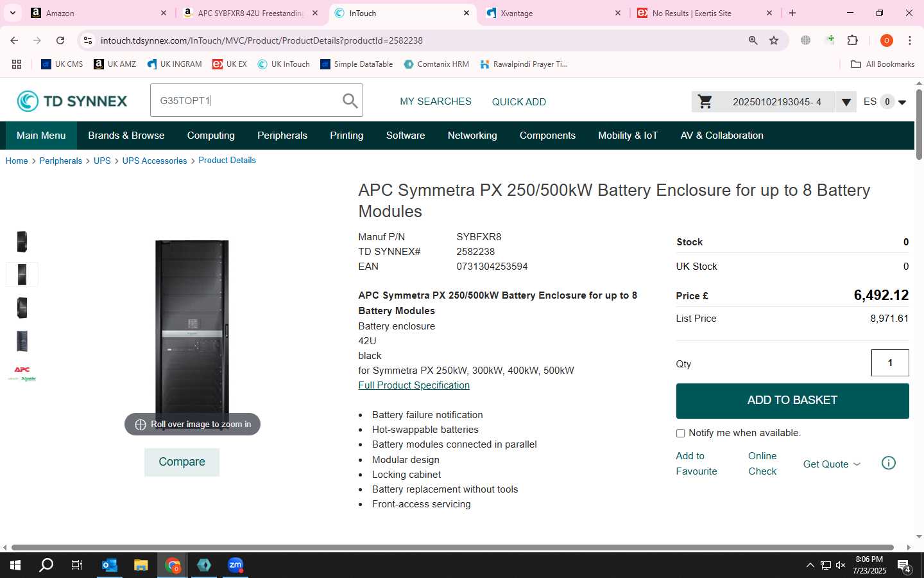The image size is (924, 578).
Task: Open File Explorer from the taskbar
Action: [x=141, y=565]
